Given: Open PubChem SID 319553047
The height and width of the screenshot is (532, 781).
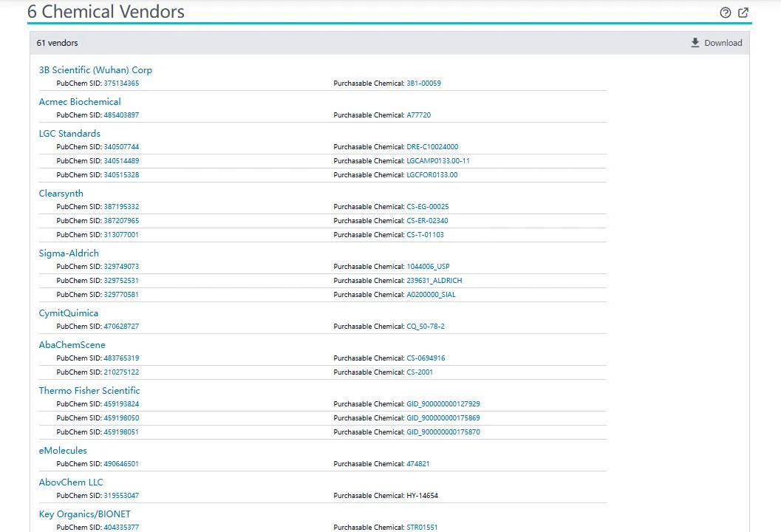Looking at the screenshot, I should (121, 496).
